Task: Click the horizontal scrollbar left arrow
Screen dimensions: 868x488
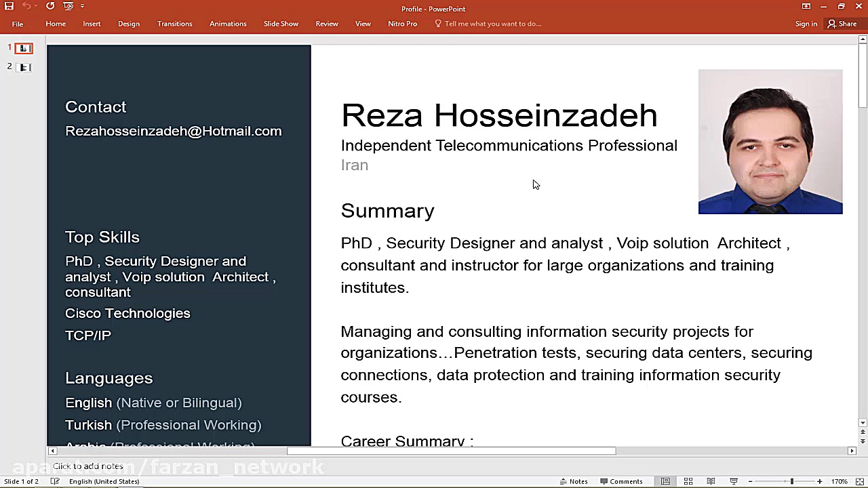Action: (x=52, y=451)
